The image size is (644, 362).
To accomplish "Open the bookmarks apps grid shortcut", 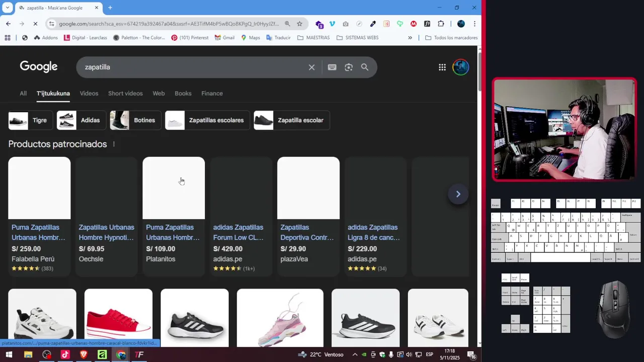I will coord(8,38).
